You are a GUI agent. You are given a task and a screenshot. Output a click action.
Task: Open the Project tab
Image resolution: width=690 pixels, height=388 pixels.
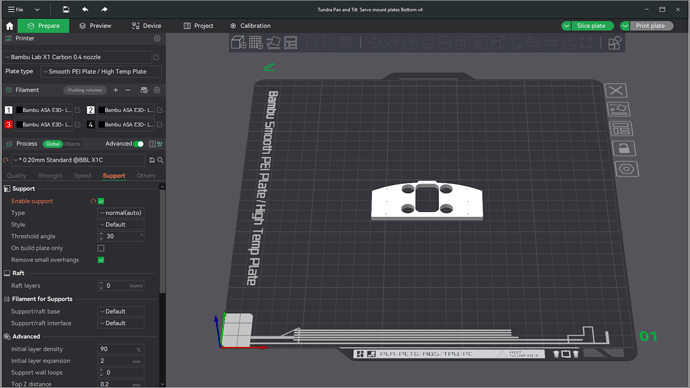point(198,26)
